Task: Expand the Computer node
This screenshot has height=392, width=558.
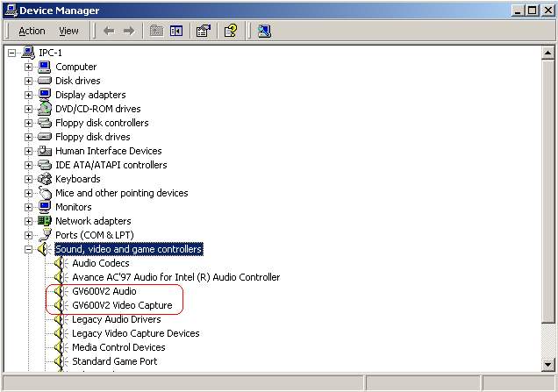Action: (28, 67)
